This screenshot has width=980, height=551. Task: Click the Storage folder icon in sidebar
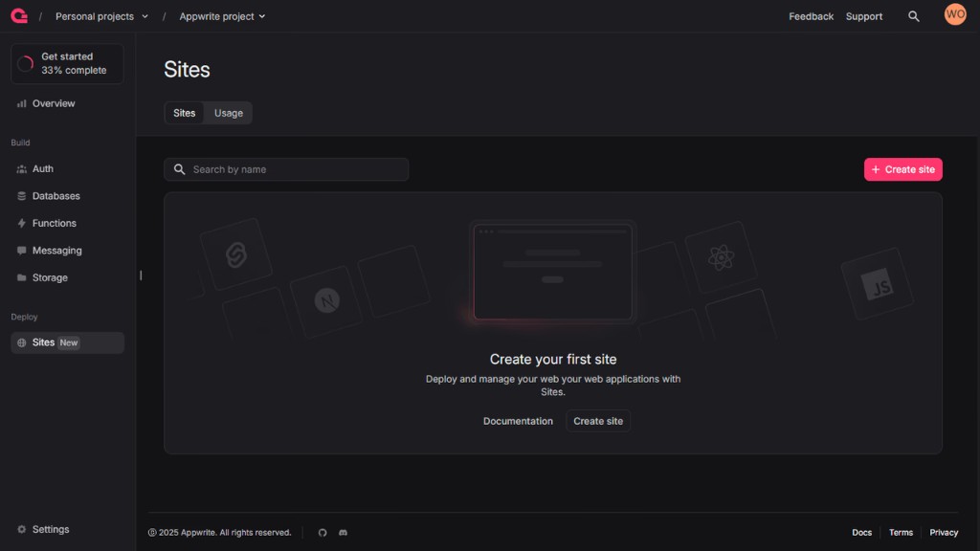coord(22,278)
